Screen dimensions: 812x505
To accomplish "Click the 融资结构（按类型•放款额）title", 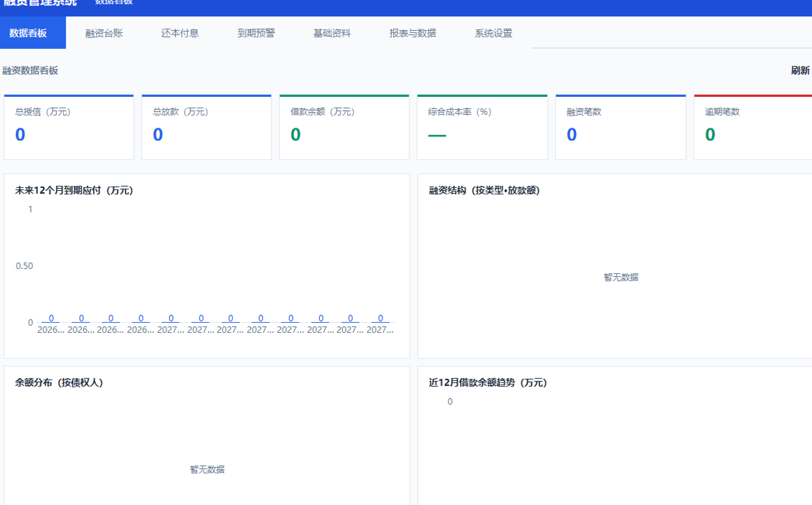I will [x=485, y=190].
